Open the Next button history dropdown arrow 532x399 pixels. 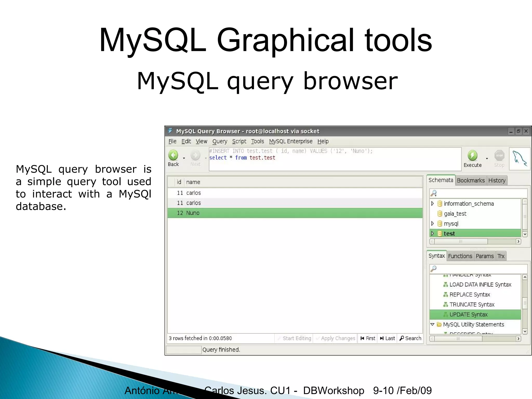(x=206, y=158)
